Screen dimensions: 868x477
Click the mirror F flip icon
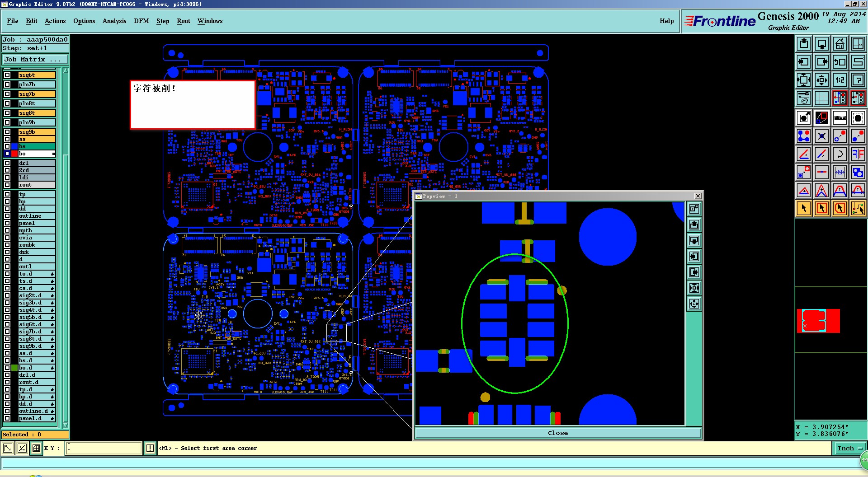(x=858, y=154)
